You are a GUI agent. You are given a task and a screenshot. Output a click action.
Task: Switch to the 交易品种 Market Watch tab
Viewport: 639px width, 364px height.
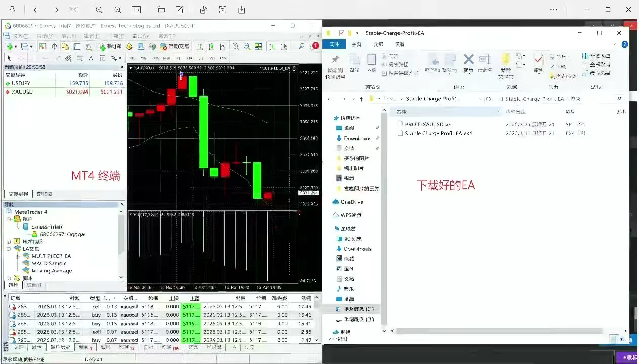point(18,194)
